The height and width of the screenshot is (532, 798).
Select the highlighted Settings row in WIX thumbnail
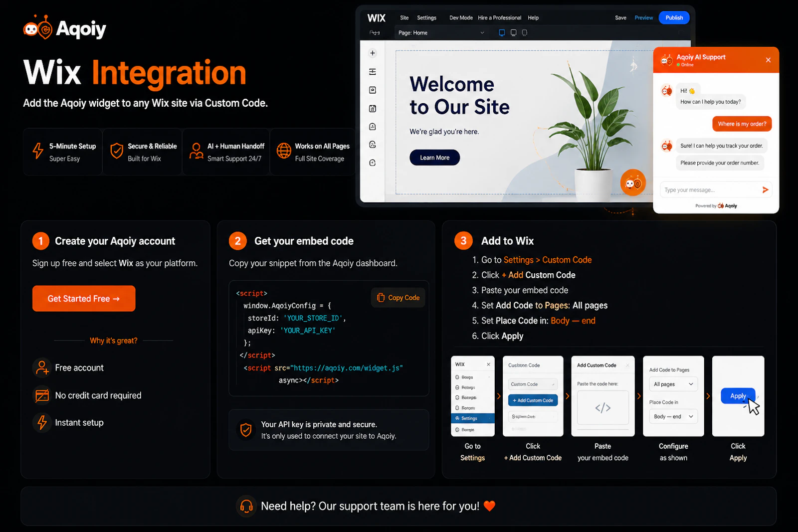pos(473,418)
